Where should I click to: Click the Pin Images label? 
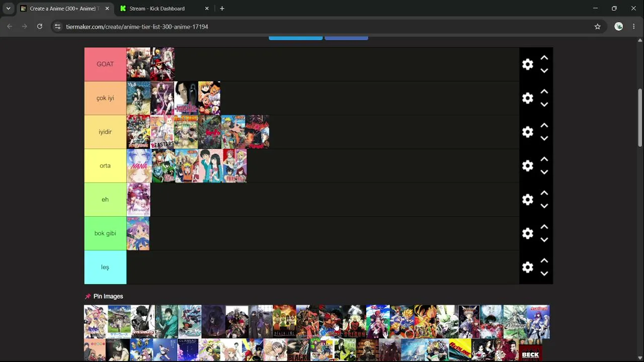tap(108, 297)
